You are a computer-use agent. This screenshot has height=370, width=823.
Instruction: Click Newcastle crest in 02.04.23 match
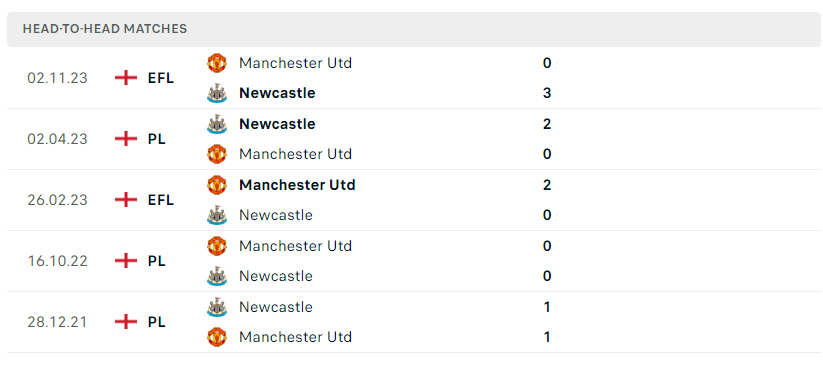click(x=217, y=124)
